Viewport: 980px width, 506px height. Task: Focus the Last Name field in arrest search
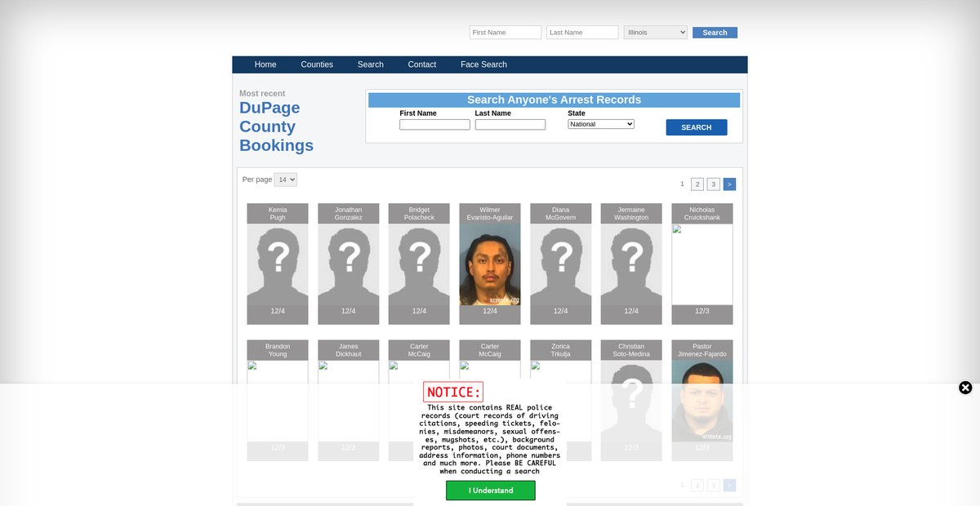[x=510, y=125]
